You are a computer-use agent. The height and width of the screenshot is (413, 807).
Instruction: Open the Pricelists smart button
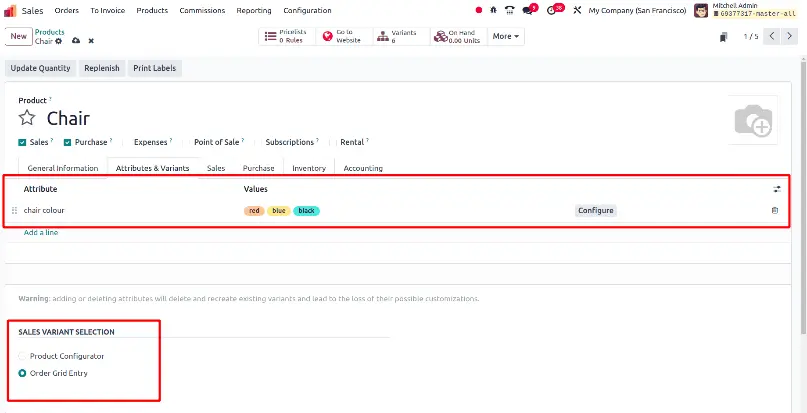click(287, 36)
